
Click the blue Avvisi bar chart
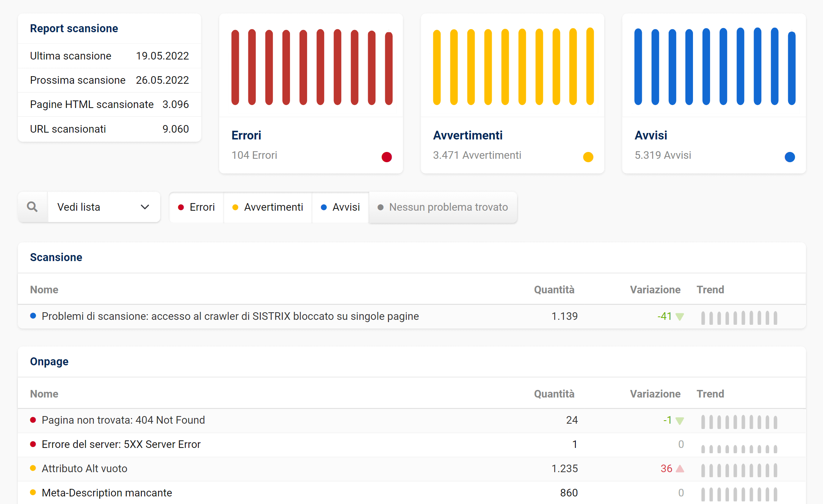pyautogui.click(x=715, y=66)
